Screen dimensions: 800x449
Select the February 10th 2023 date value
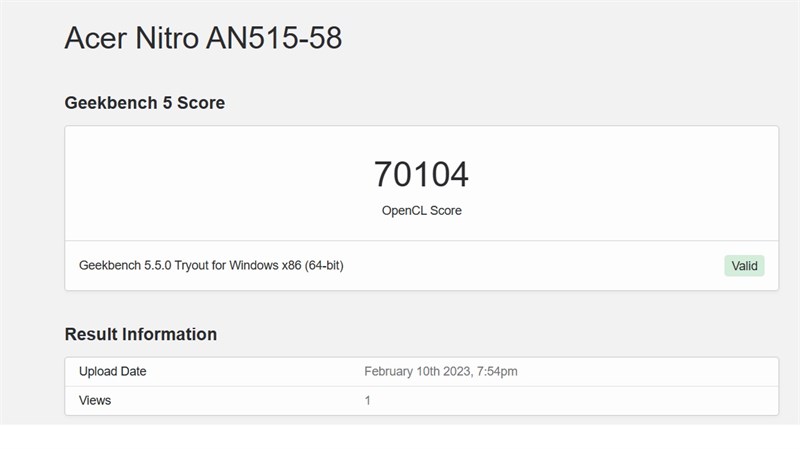point(441,371)
